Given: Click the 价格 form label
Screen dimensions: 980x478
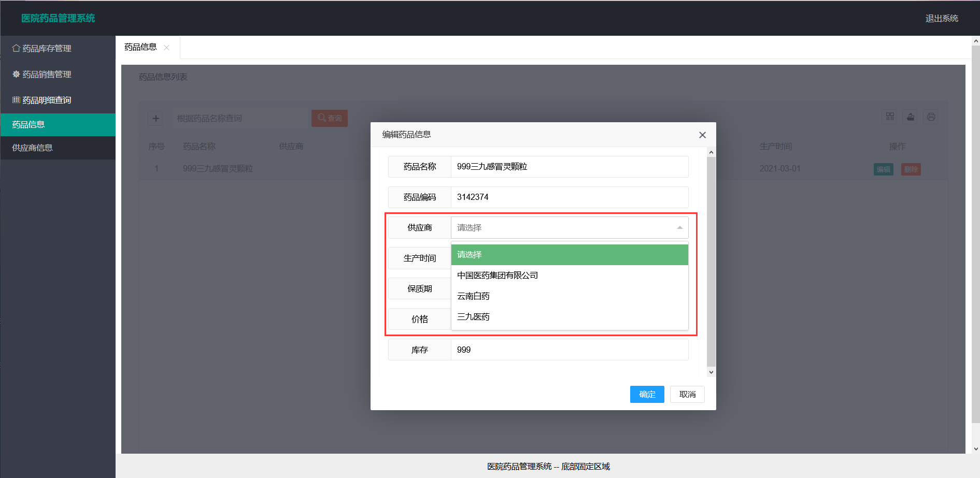Looking at the screenshot, I should coord(420,320).
